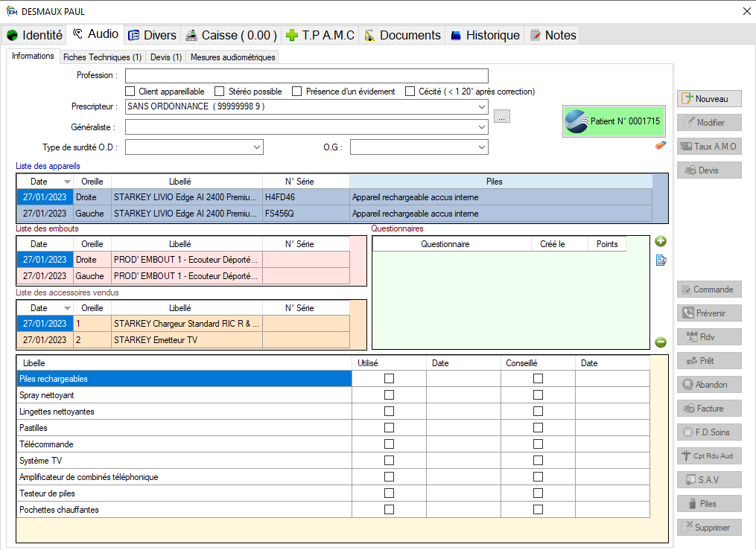Open the questionnaire edit document icon

[661, 260]
